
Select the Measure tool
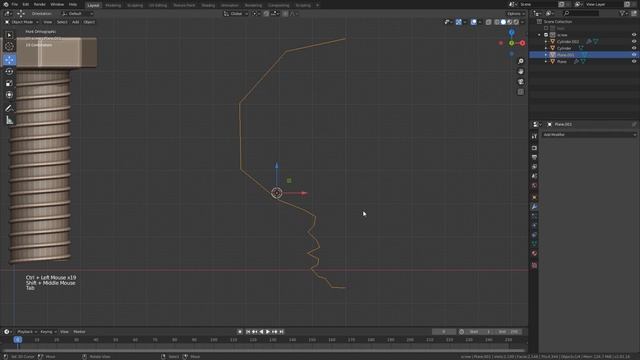tap(9, 120)
